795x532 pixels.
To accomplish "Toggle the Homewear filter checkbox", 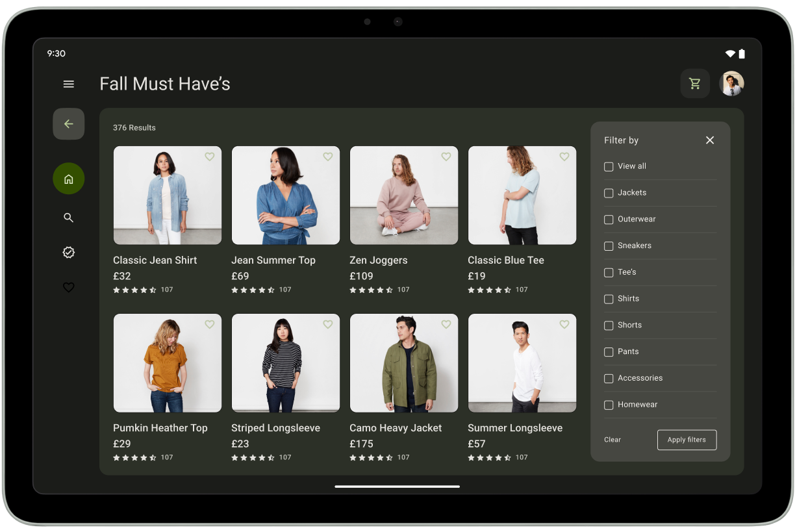I will point(609,405).
